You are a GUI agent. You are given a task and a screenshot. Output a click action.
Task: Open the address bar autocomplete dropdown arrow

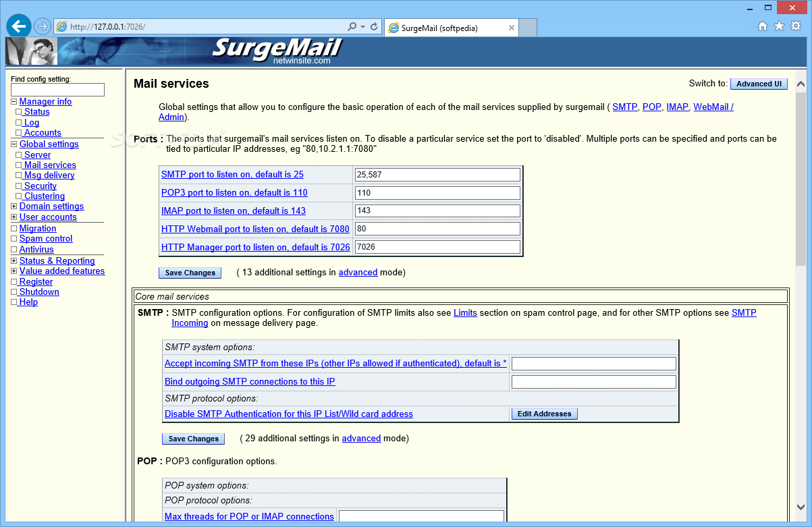pos(363,27)
